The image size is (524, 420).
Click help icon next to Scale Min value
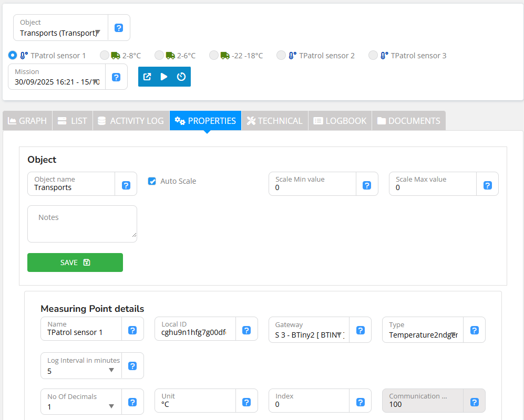[x=367, y=184]
